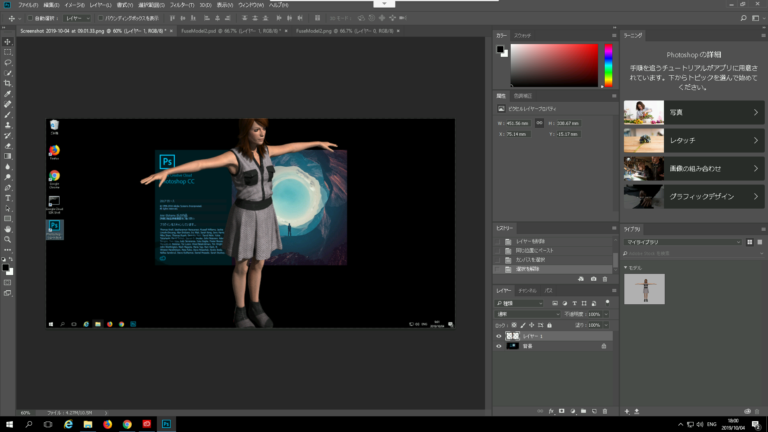Select the Horizontal Type tool
Viewport: 768px width, 432px height.
point(8,198)
